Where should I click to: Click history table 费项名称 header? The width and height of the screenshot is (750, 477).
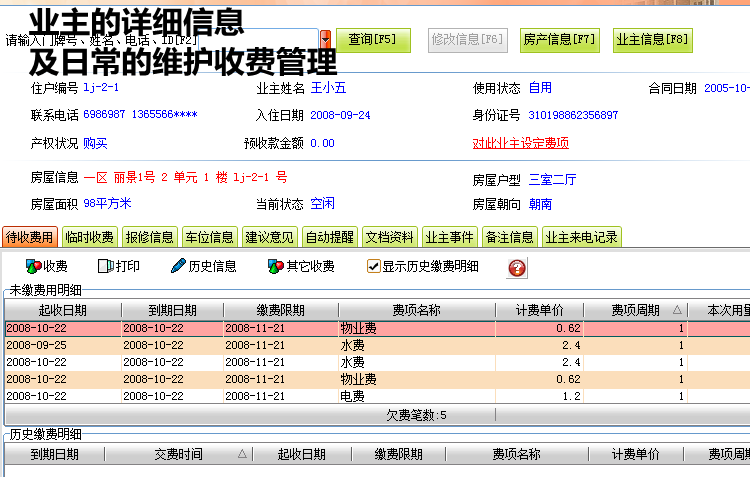click(517, 454)
